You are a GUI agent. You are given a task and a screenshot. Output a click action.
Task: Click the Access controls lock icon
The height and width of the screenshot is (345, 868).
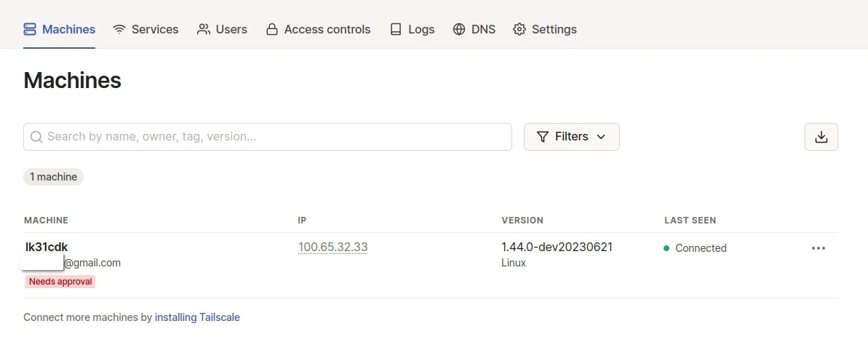(272, 29)
